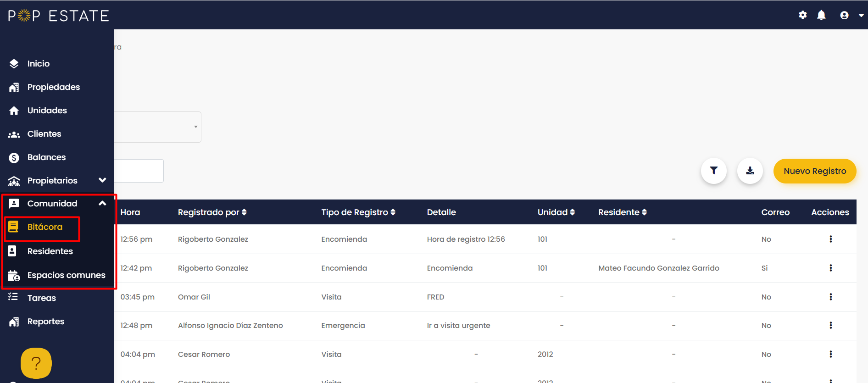Open actions menu for 12:56 pm row
The height and width of the screenshot is (383, 868).
point(830,239)
